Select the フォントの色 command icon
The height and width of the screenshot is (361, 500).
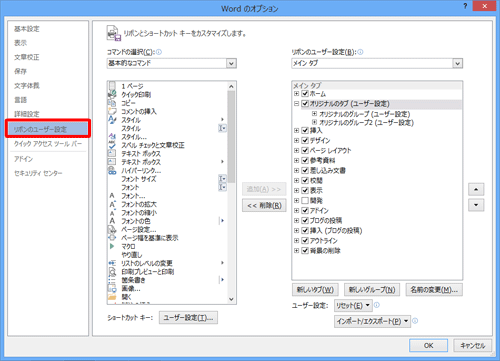(x=112, y=221)
